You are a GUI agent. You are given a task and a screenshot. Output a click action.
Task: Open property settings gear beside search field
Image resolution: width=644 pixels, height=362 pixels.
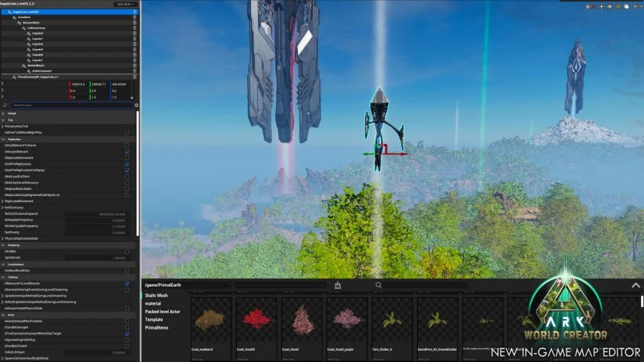coord(136,105)
